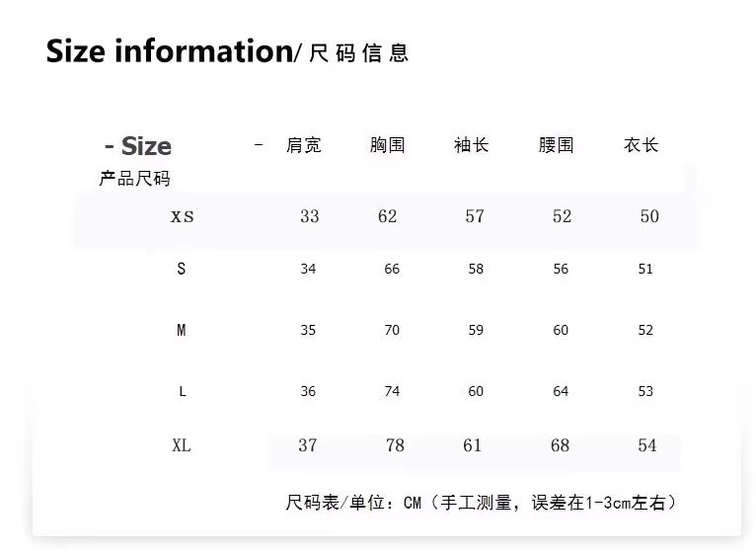Click the 腰围 column header
Screen dimensions: 756x556
click(556, 145)
